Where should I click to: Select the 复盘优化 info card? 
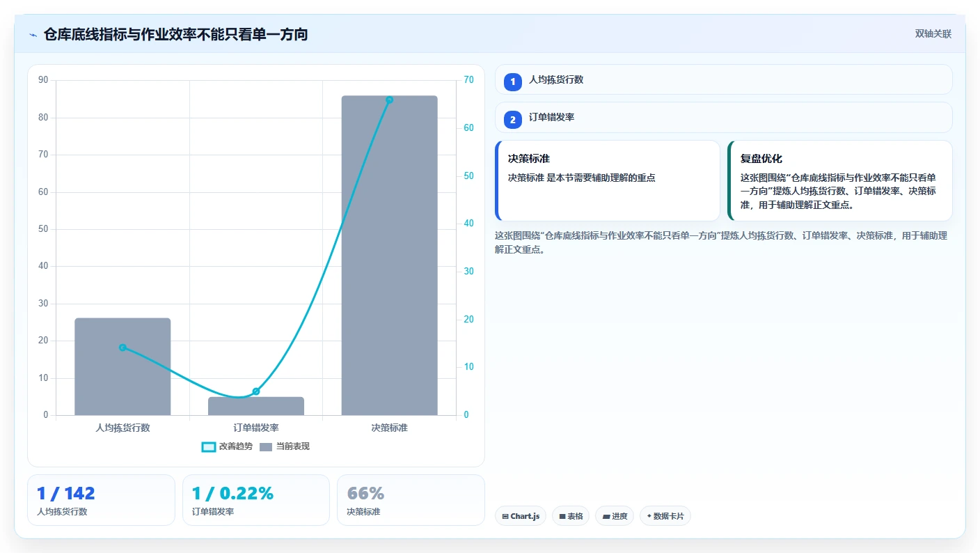pos(840,180)
